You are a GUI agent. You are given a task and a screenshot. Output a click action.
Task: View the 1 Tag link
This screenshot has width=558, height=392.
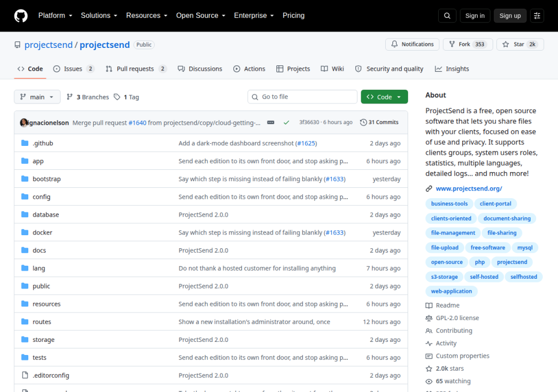126,97
